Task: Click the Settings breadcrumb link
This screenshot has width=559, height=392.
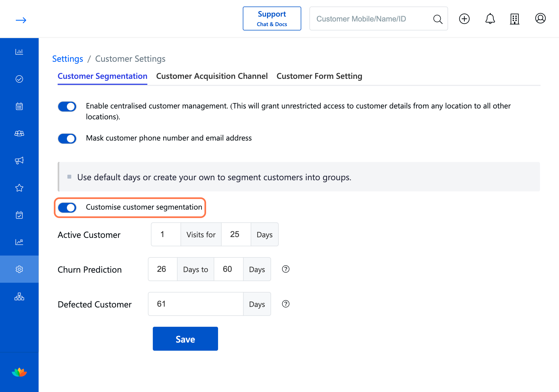Action: [67, 59]
